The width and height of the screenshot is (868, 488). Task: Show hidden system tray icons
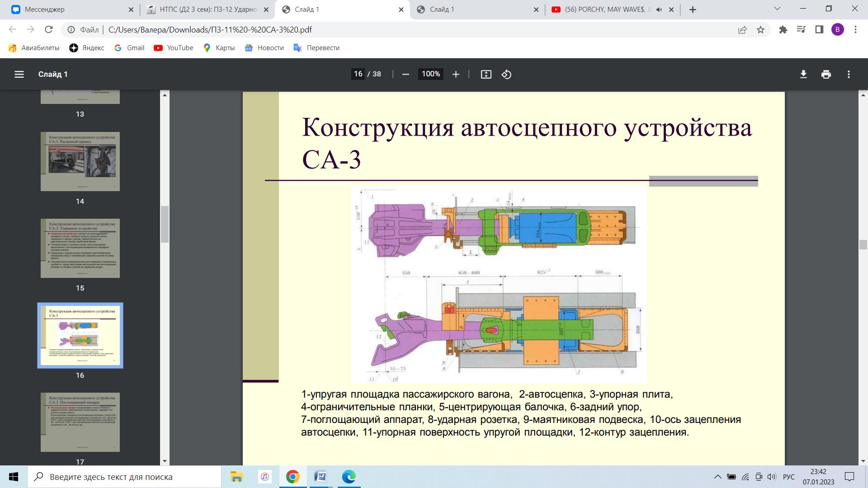(x=717, y=477)
